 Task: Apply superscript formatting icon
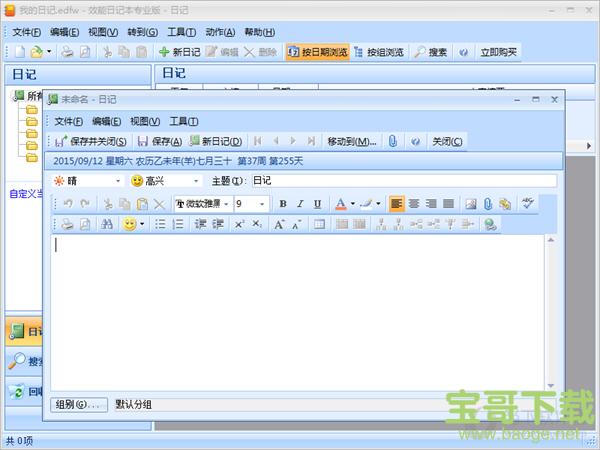pyautogui.click(x=239, y=224)
